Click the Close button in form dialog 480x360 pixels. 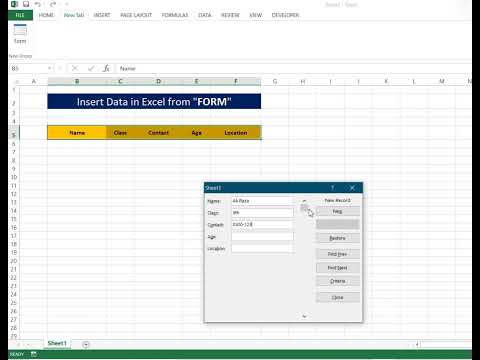(x=338, y=297)
